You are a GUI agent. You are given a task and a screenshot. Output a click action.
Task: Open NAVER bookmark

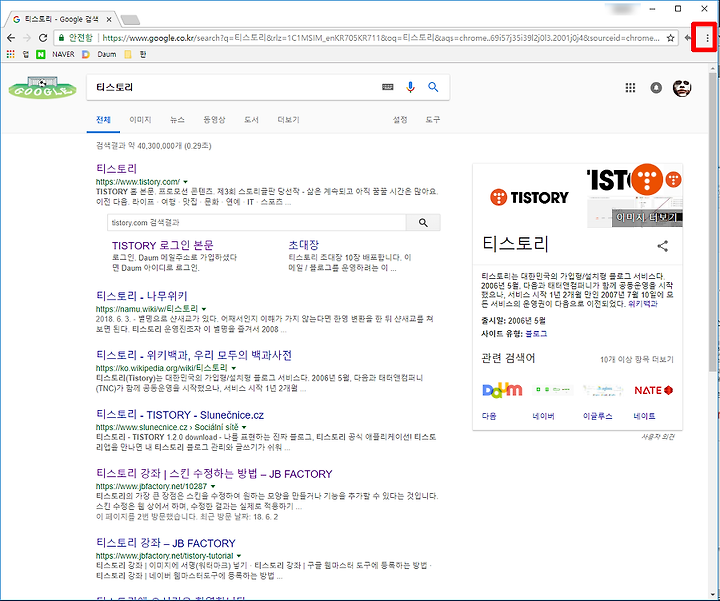(56, 54)
